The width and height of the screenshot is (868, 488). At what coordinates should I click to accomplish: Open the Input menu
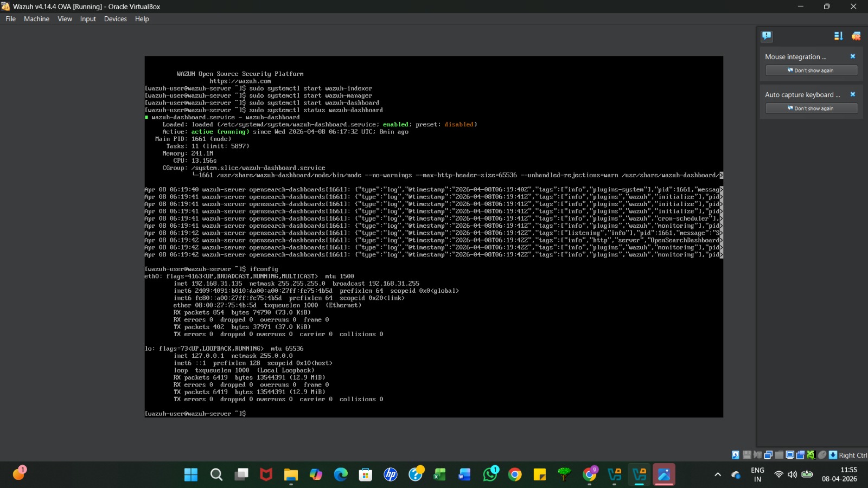click(88, 19)
